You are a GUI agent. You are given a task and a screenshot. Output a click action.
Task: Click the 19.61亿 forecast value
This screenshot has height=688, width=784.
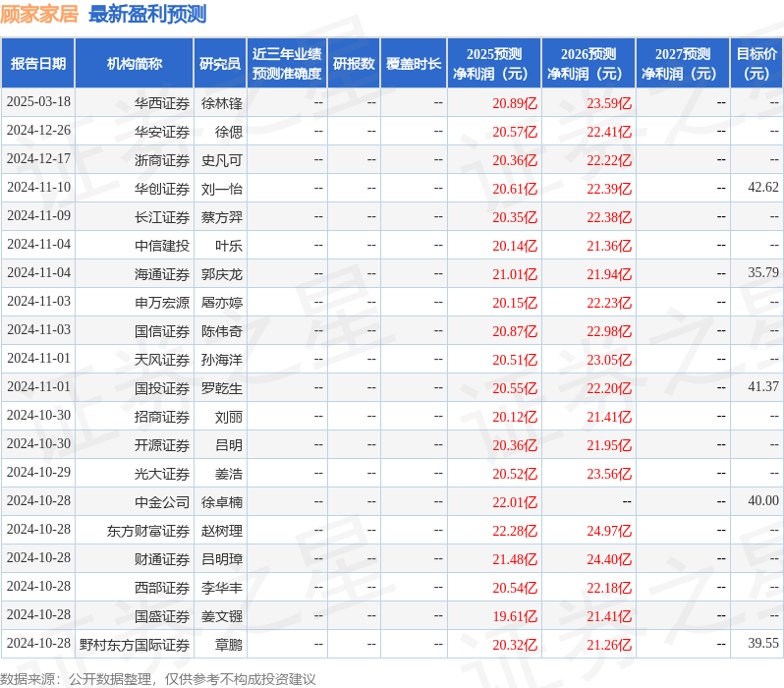click(515, 617)
